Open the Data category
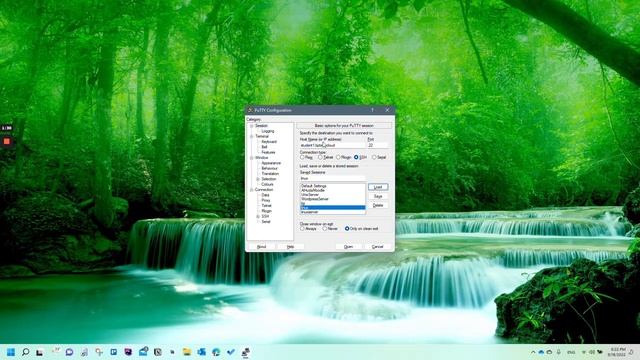 click(x=265, y=195)
